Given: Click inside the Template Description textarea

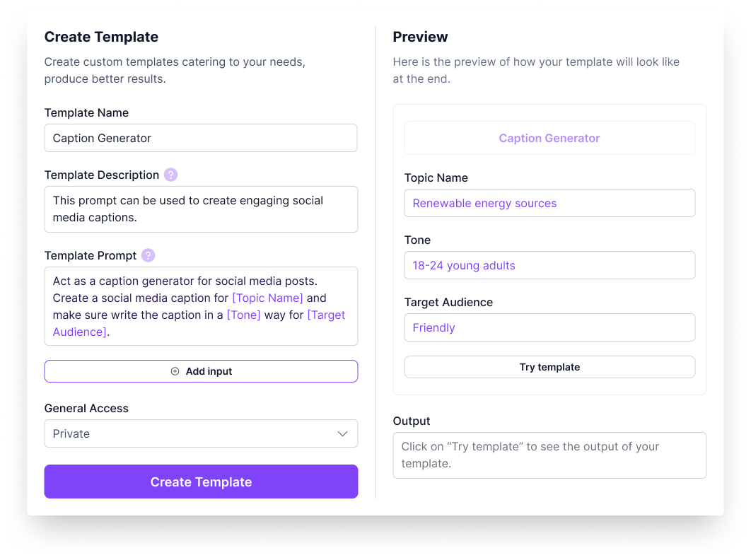Looking at the screenshot, I should click(x=201, y=209).
